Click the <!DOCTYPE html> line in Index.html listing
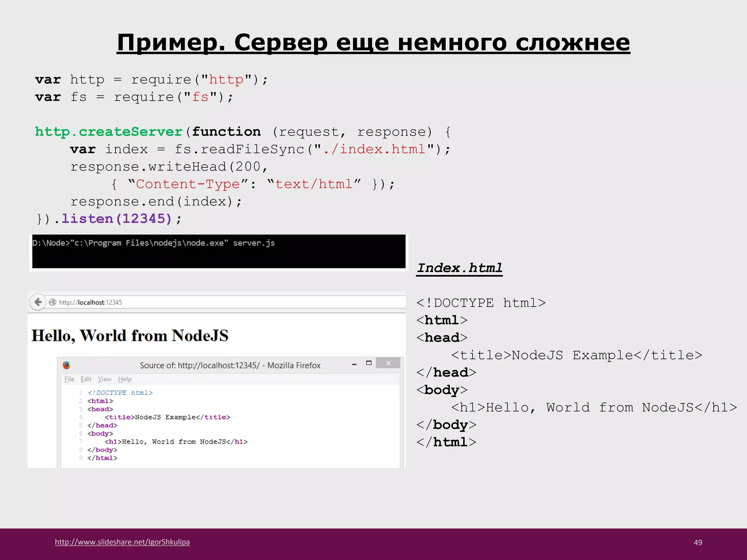The height and width of the screenshot is (560, 747). pos(481,303)
